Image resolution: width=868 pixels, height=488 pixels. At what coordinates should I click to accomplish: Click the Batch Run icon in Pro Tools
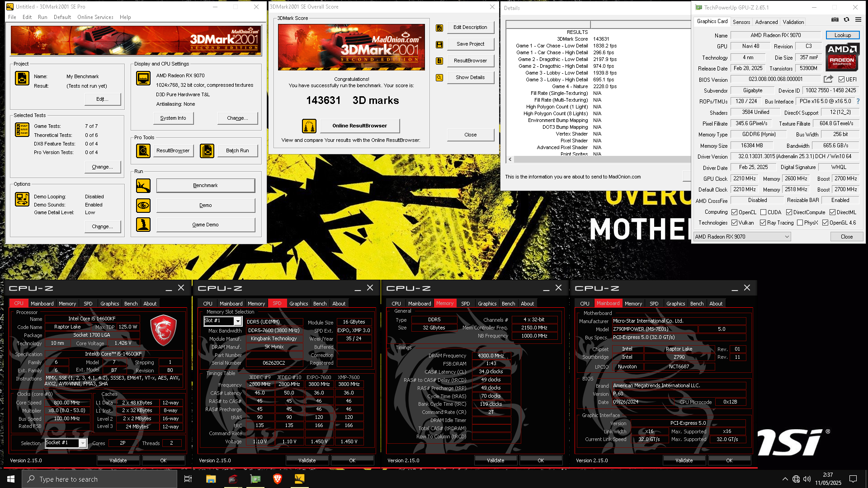coord(207,150)
